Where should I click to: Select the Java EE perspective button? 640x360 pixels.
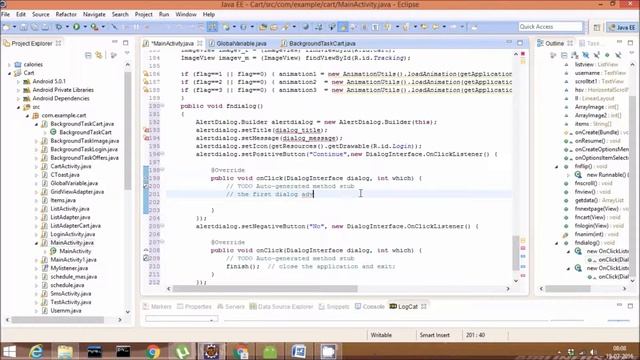(x=622, y=27)
